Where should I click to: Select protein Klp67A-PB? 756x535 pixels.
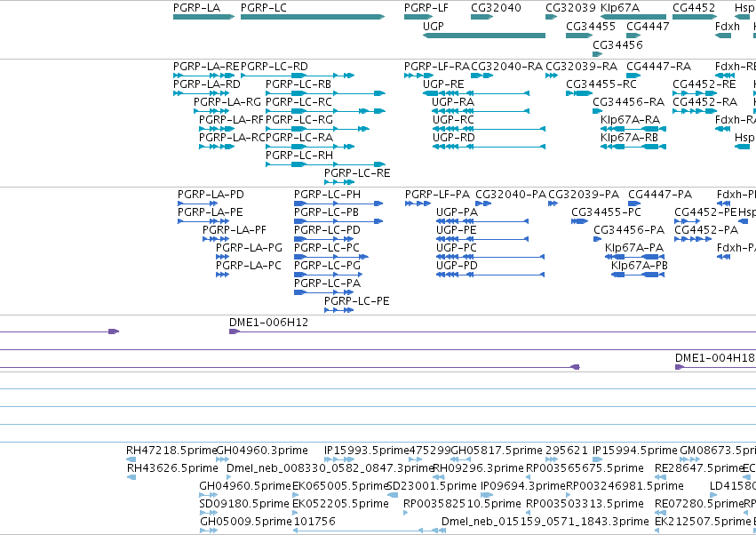(x=638, y=275)
